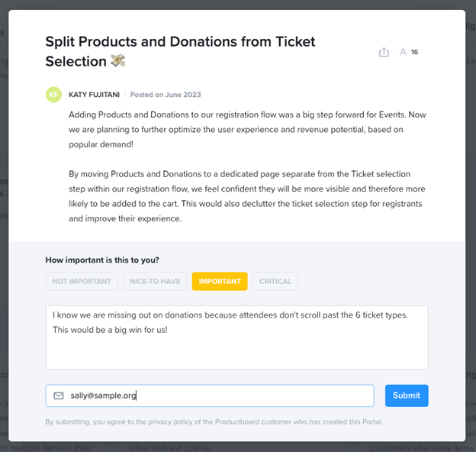This screenshot has width=476, height=452.
Task: Click the follower count 16
Action: pyautogui.click(x=414, y=52)
